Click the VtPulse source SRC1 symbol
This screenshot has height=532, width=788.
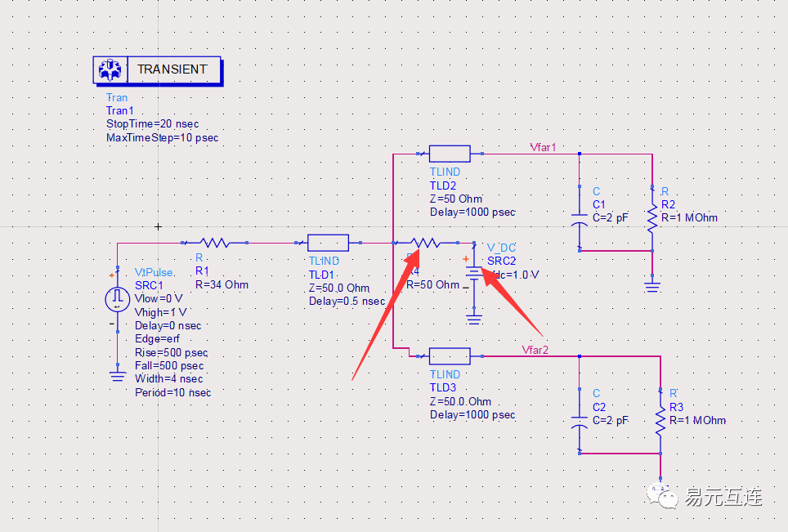[117, 299]
